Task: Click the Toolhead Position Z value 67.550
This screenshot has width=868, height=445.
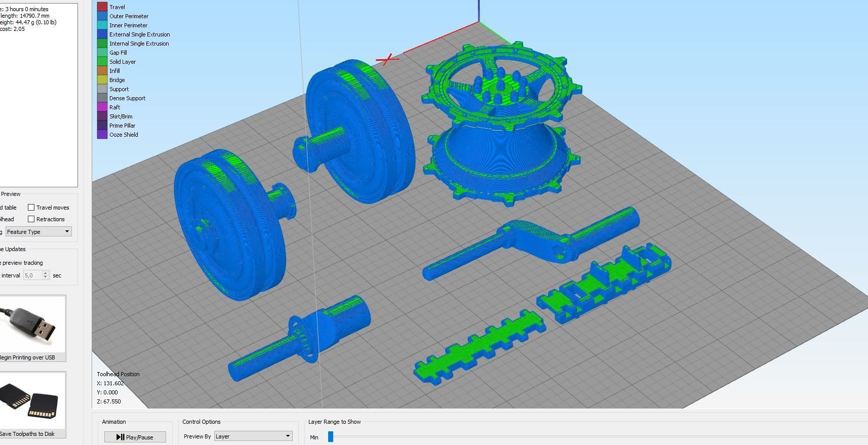Action: tap(109, 401)
